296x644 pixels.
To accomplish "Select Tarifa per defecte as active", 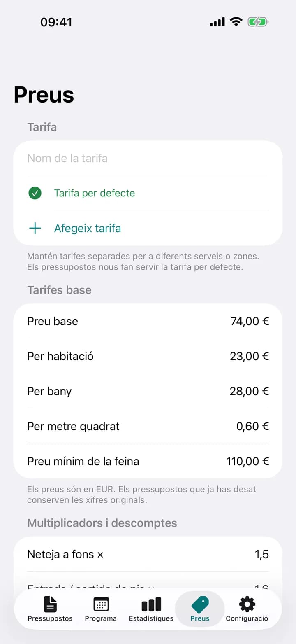I will (94, 193).
